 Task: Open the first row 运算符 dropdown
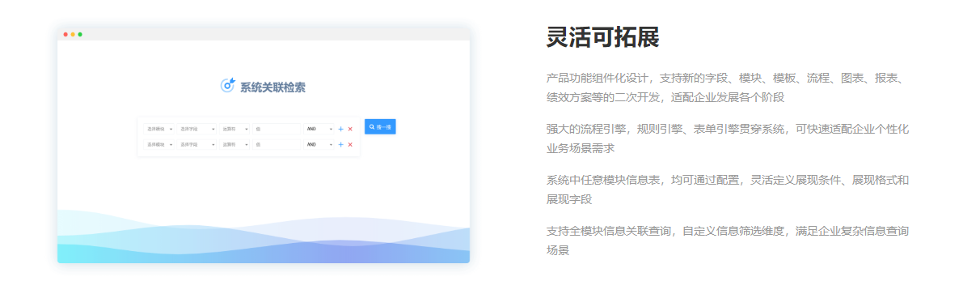pos(235,129)
